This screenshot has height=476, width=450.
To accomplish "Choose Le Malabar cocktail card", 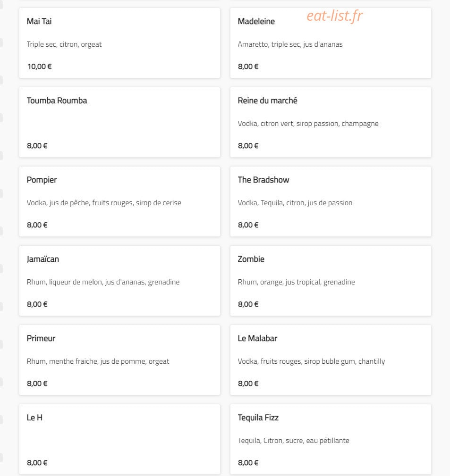I will coord(331,360).
